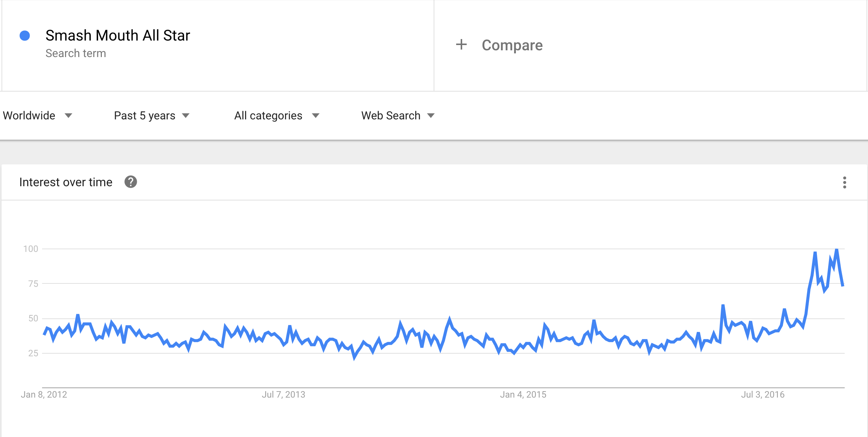Expand the All categories dropdown

pyautogui.click(x=277, y=116)
